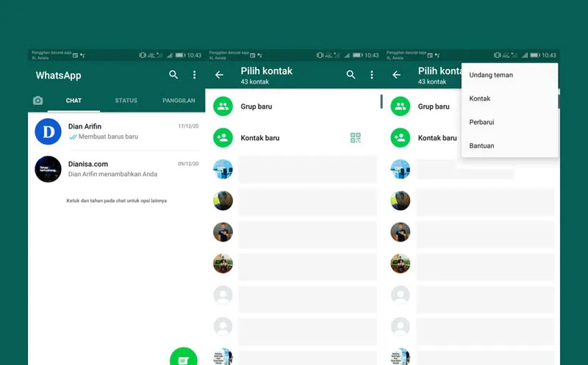Open the three-dot menu in WhatsApp header
The width and height of the screenshot is (588, 365).
click(x=194, y=75)
